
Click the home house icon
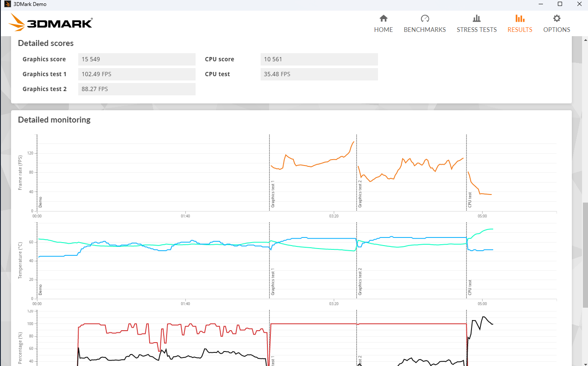(x=383, y=18)
